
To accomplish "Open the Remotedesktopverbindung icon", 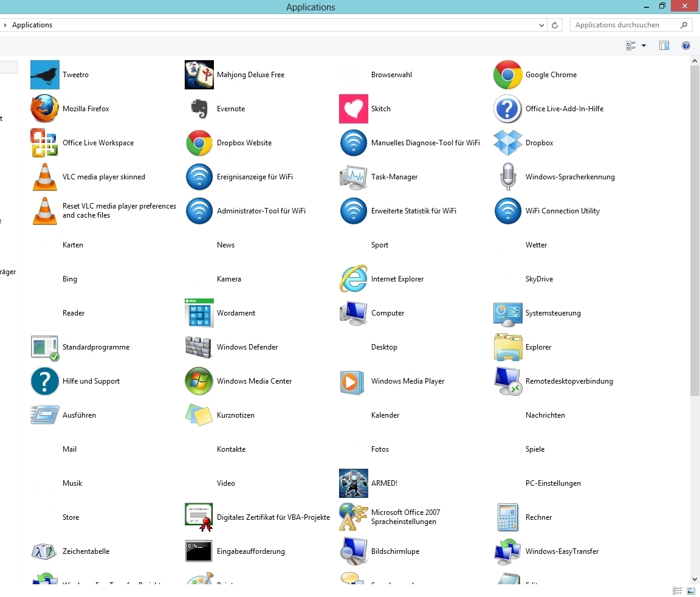I will [507, 381].
